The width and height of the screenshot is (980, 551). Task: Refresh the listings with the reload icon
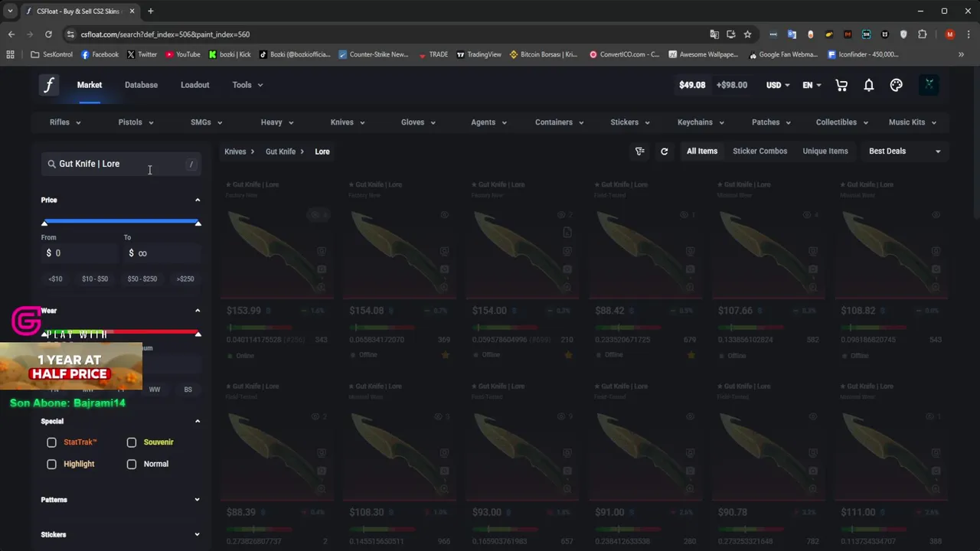pyautogui.click(x=664, y=152)
